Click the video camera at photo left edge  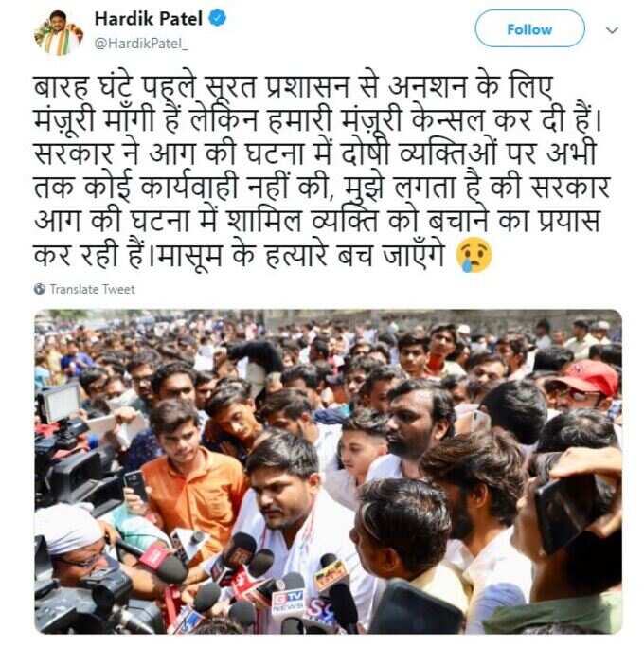coord(66,467)
